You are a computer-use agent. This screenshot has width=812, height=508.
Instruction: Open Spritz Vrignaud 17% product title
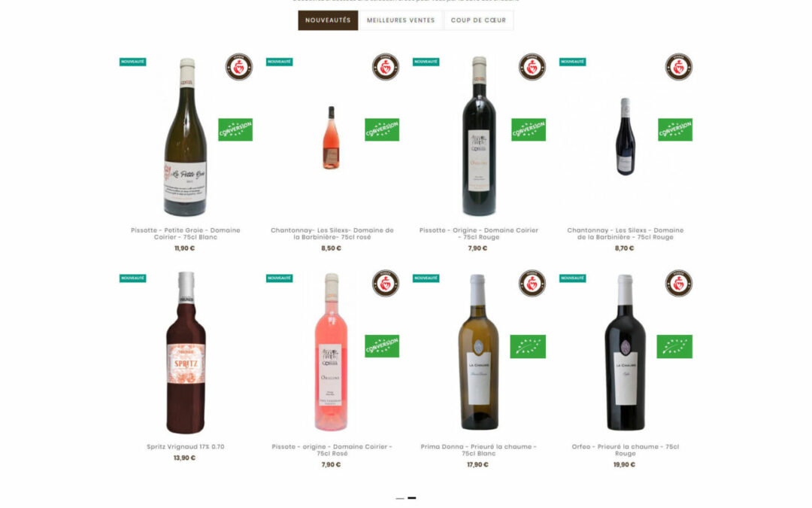[x=186, y=446]
